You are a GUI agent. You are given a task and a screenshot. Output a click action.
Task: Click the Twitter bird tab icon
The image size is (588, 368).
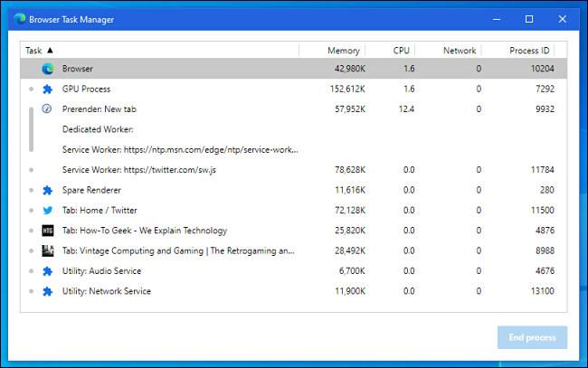[x=47, y=210]
